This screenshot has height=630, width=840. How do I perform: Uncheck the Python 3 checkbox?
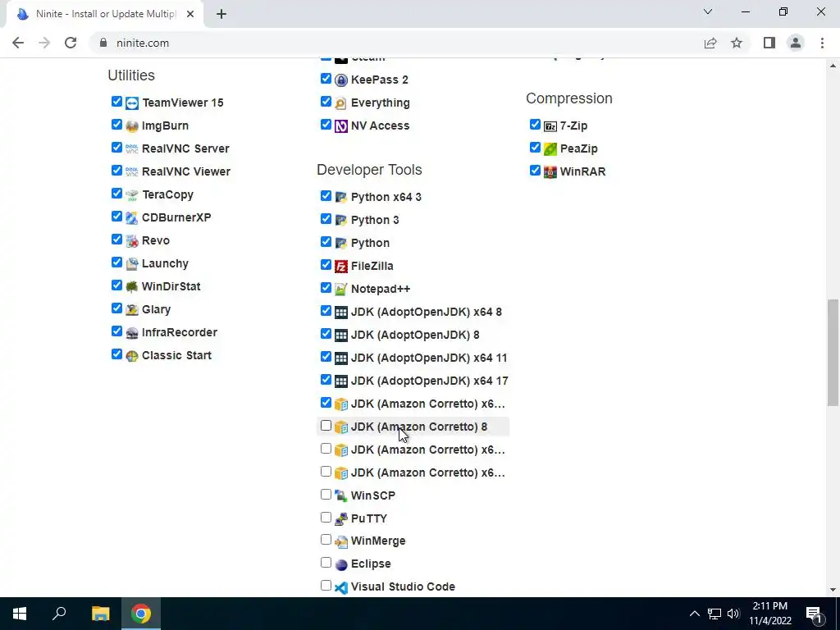(x=326, y=218)
